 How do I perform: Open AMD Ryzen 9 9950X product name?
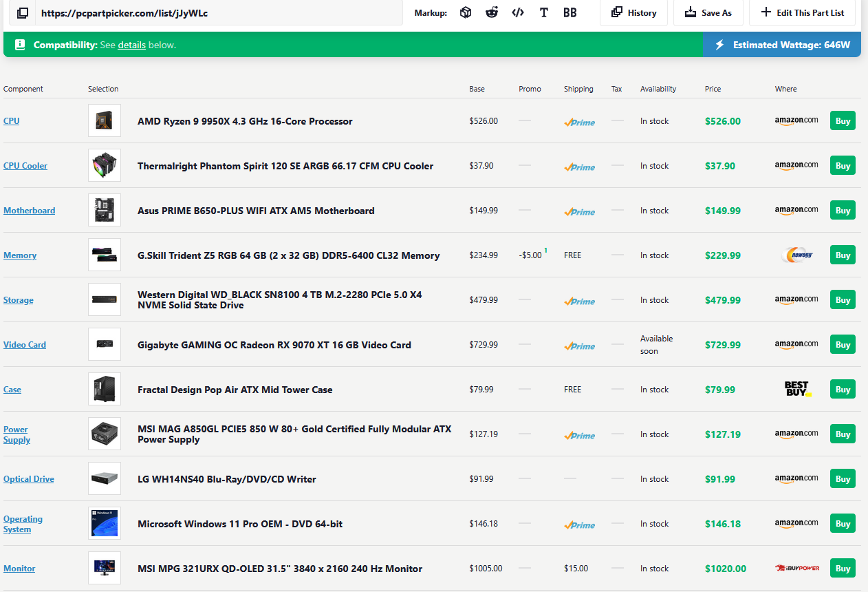point(245,121)
